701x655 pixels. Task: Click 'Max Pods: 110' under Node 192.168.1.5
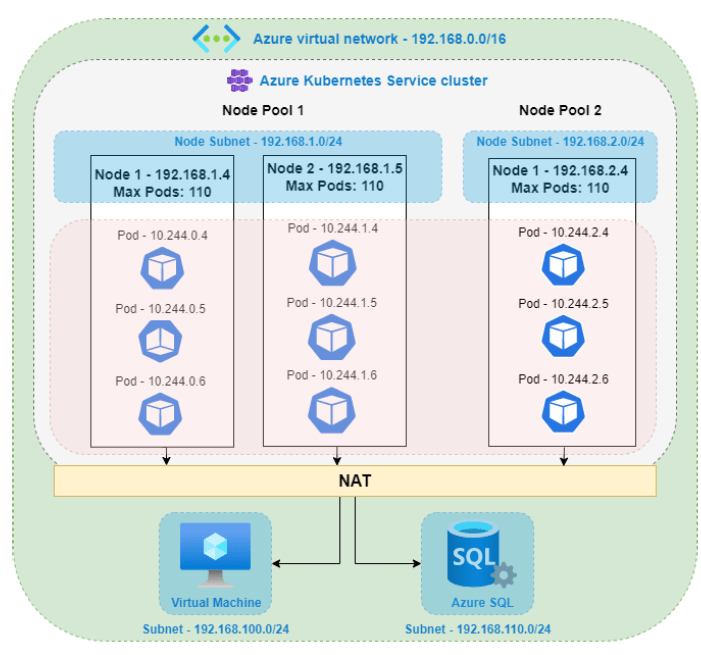tap(335, 186)
